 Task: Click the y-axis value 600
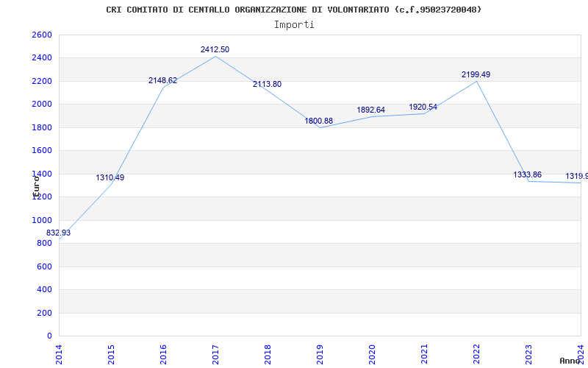pos(44,266)
